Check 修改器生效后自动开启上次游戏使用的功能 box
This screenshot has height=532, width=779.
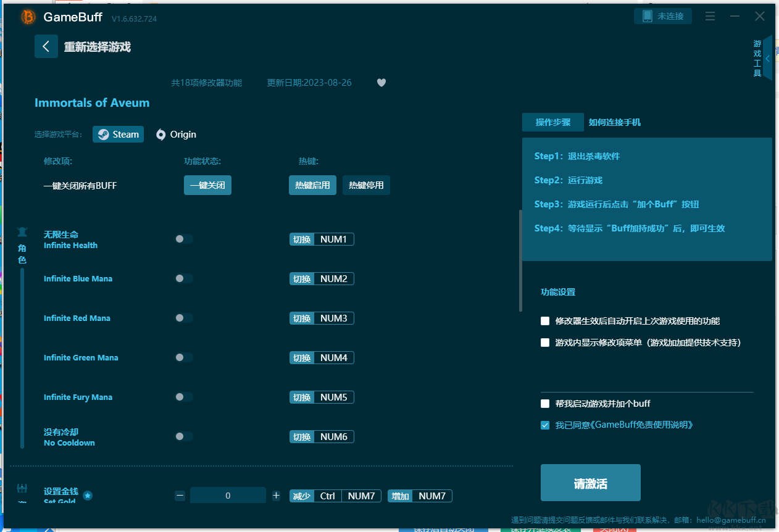click(545, 321)
